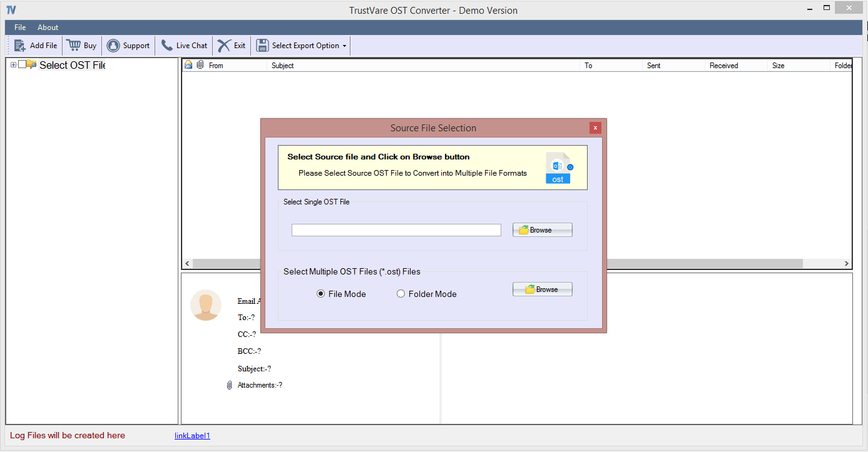This screenshot has height=452, width=868.
Task: Click the linkLabel1 hyperlink
Action: click(192, 435)
